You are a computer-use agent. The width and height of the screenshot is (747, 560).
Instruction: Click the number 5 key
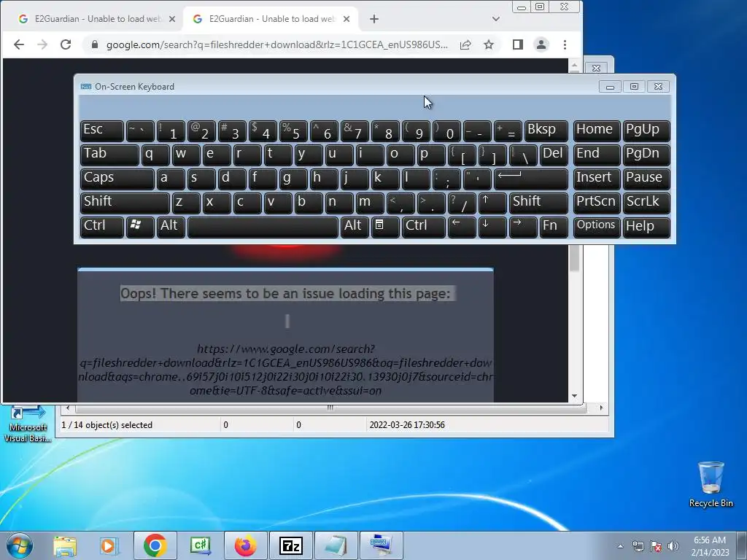point(293,131)
